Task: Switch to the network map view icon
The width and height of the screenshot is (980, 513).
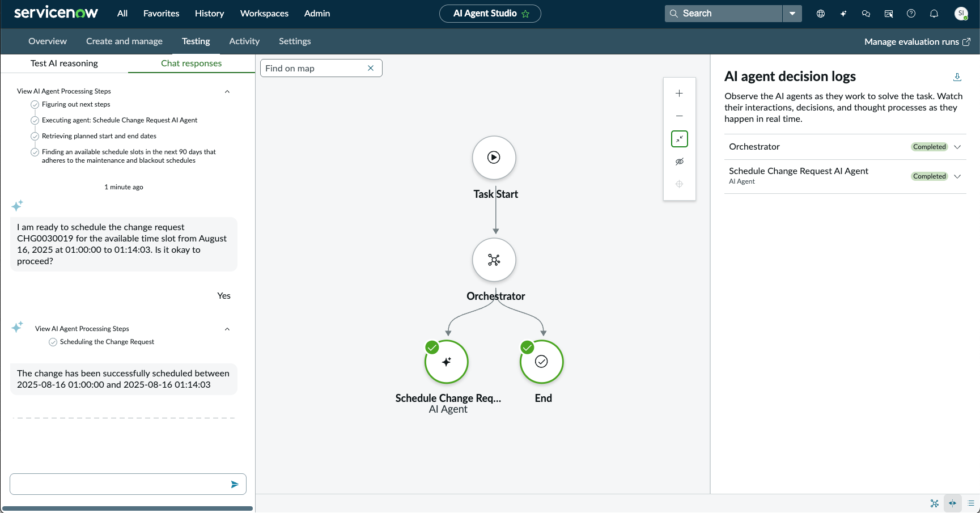Action: click(x=935, y=503)
